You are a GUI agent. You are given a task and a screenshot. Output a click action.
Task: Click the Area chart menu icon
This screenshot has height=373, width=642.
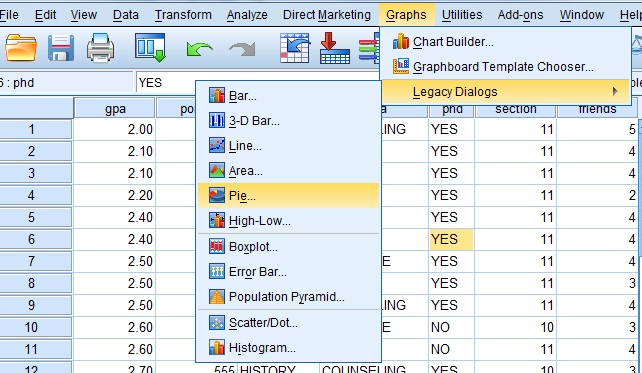click(217, 170)
